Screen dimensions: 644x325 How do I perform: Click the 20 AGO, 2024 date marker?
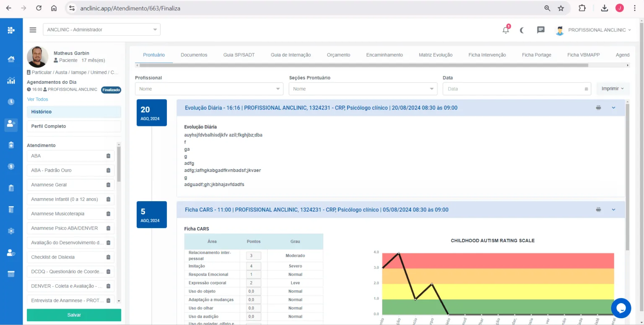tap(152, 113)
